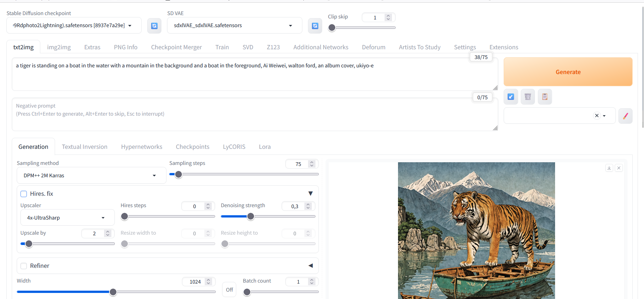Select the Generation sub-tab
644x299 pixels.
pos(33,147)
